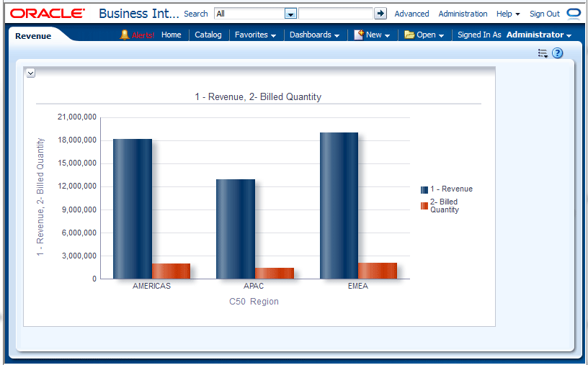Open the Catalog link
588x365 pixels.
[x=208, y=35]
